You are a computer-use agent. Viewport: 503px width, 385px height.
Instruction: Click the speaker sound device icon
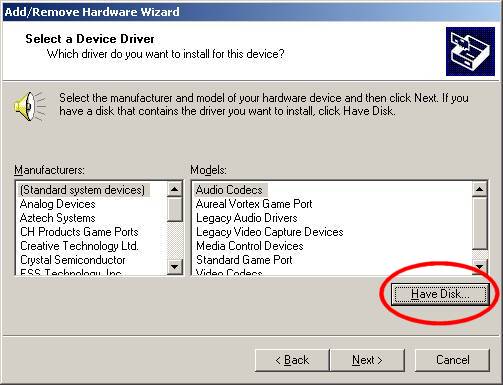30,107
